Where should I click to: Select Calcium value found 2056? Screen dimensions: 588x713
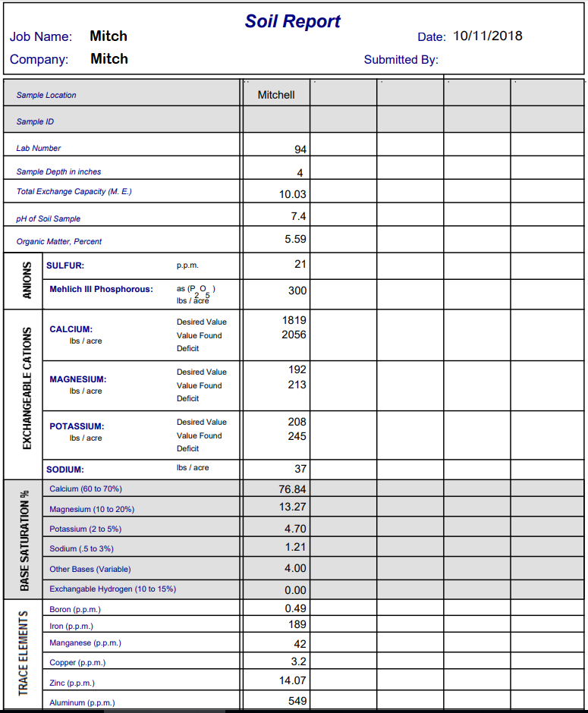click(x=294, y=335)
